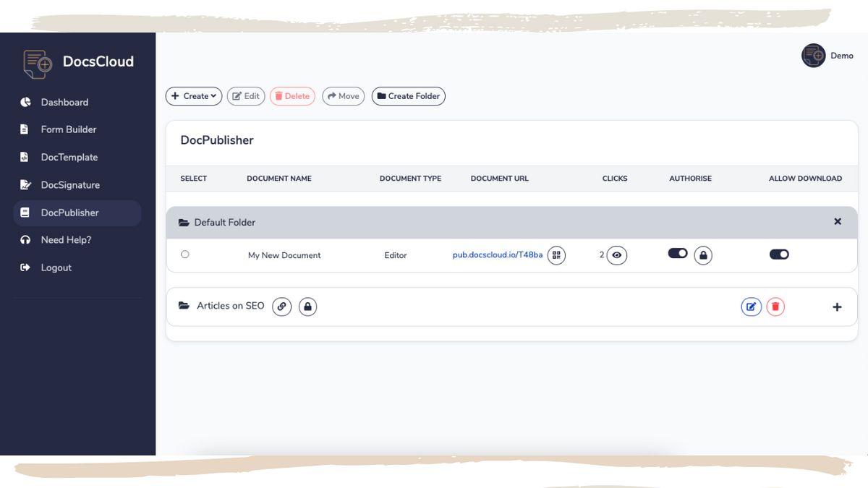This screenshot has height=488, width=868.
Task: Show QR code for My New Document
Action: pos(556,255)
